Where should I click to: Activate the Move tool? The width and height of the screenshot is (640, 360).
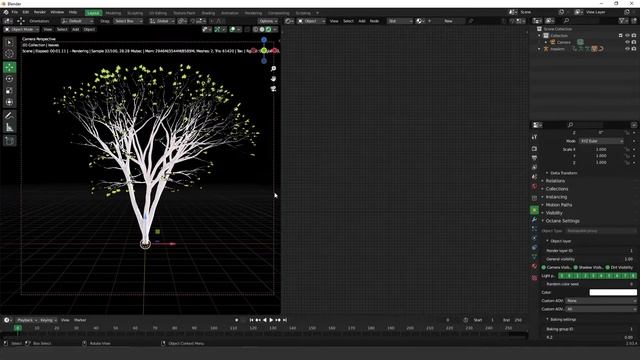(9, 67)
